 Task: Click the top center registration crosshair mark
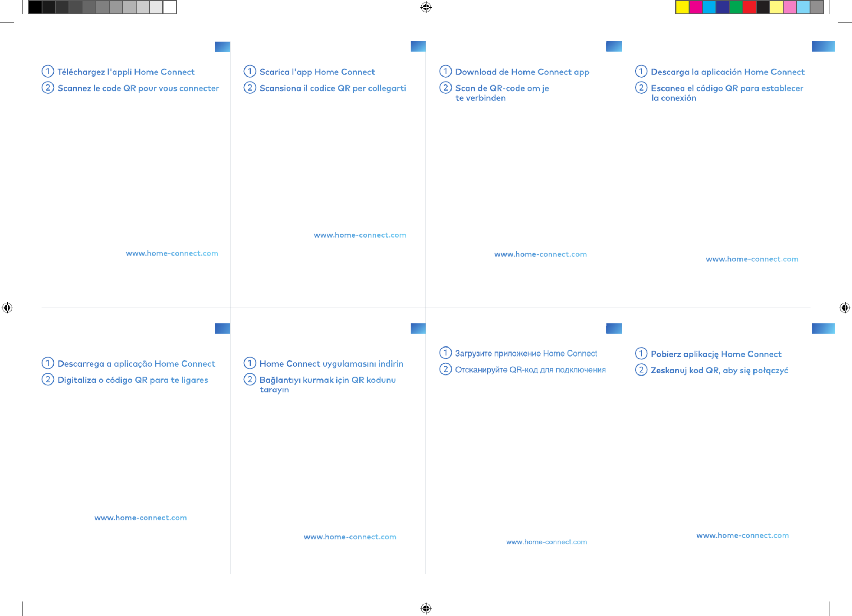[x=426, y=7]
